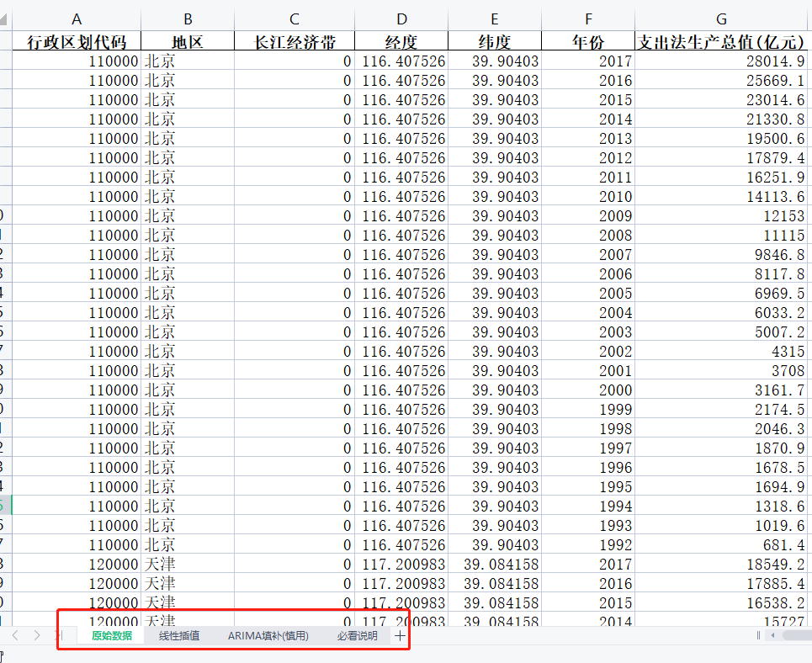Click the cell with value 1694.9
This screenshot has height=663, width=812.
[721, 486]
